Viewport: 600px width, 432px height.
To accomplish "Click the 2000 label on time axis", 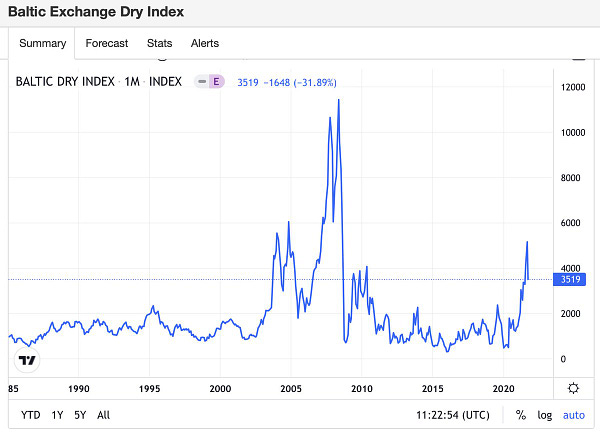I will pos(220,389).
